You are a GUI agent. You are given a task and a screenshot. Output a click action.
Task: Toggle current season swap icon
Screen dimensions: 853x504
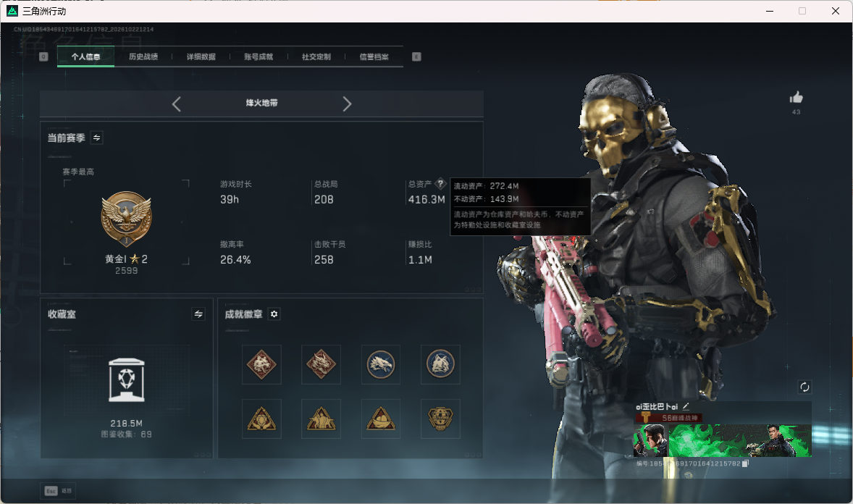96,138
